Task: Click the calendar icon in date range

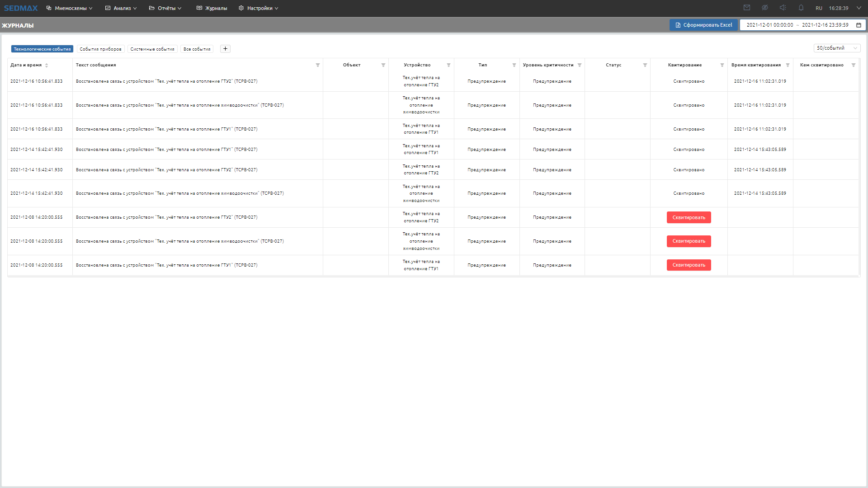Action: [859, 25]
